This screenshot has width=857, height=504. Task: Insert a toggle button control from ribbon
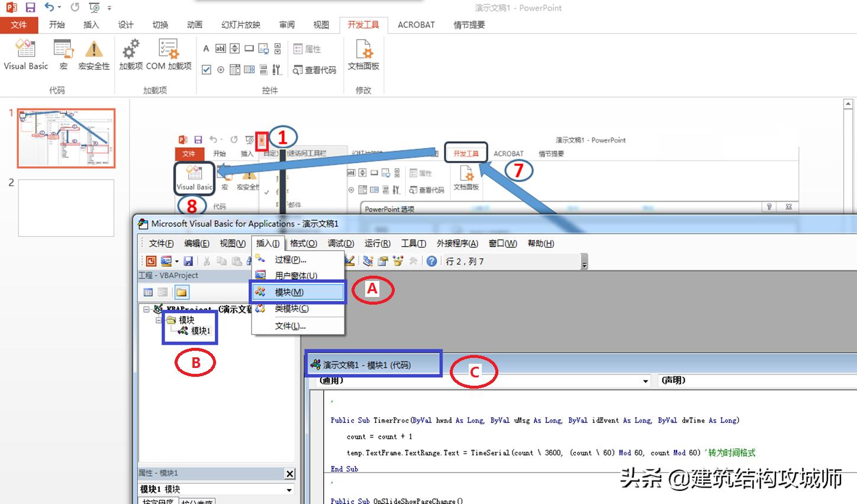coord(263,70)
